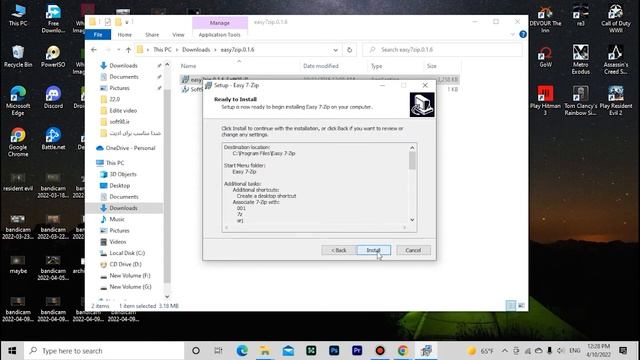The width and height of the screenshot is (640, 360).
Task: Open Explorer help question mark icon
Action: point(523,35)
